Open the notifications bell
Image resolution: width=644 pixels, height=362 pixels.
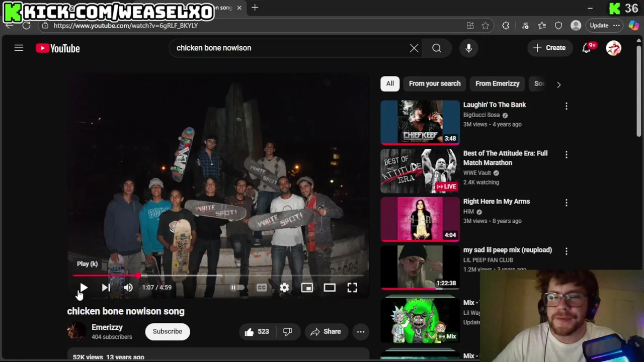587,48
